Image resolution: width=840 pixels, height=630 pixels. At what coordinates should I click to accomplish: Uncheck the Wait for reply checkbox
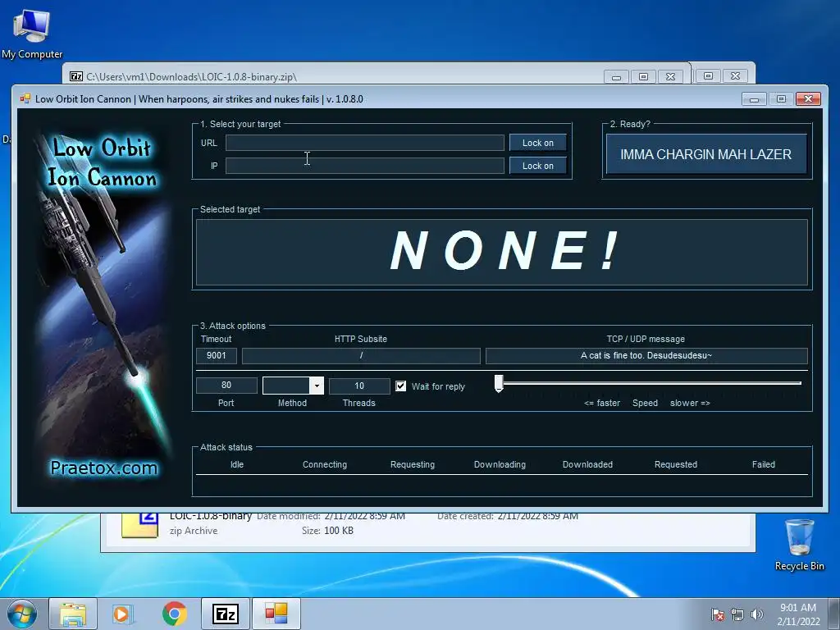pyautogui.click(x=400, y=386)
